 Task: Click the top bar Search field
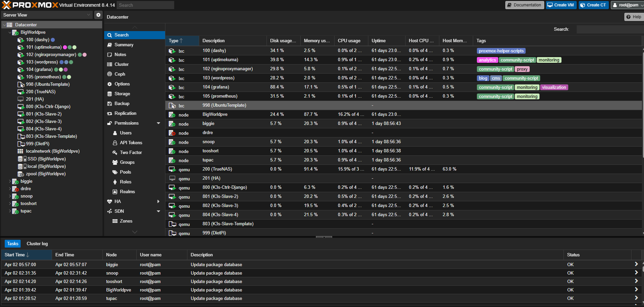tap(145, 5)
